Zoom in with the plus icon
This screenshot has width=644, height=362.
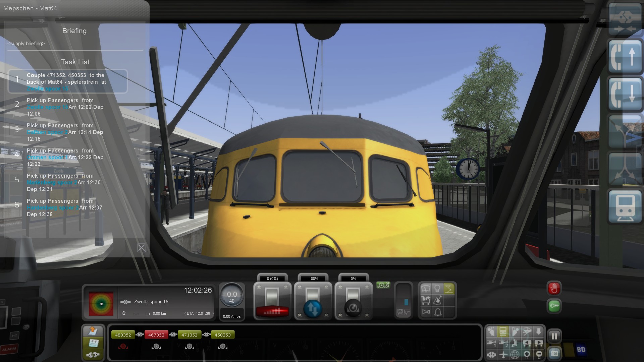[527, 355]
